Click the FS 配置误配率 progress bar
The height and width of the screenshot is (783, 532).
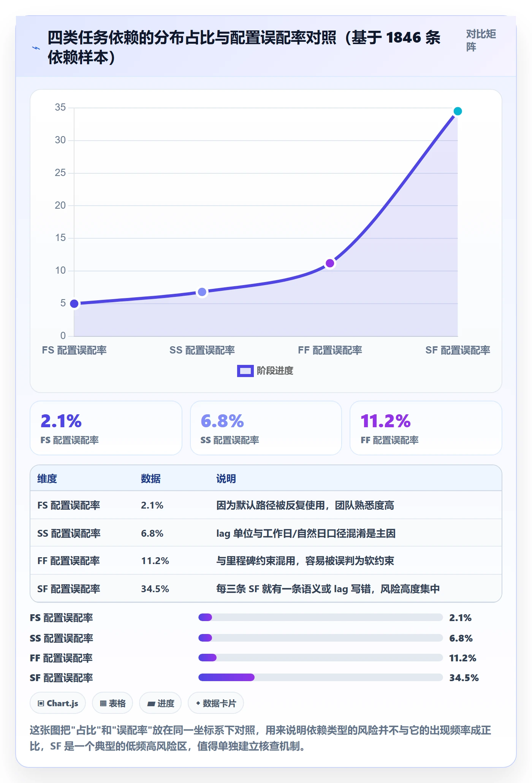[x=320, y=617]
